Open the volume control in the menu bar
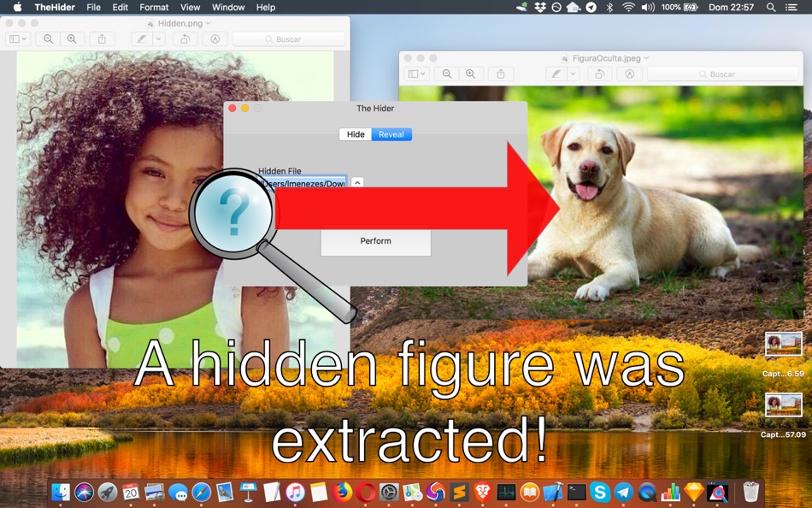 click(x=648, y=7)
